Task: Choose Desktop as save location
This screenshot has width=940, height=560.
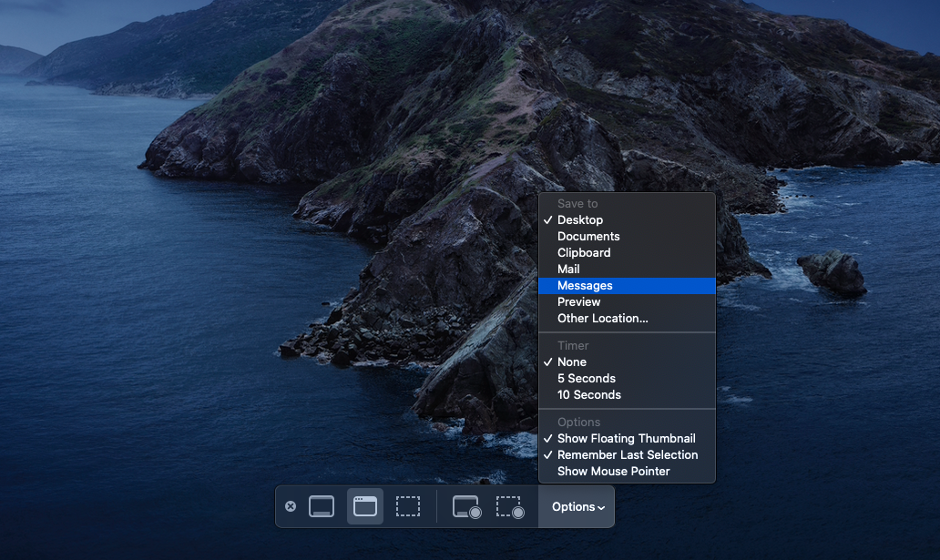Action: [627, 220]
